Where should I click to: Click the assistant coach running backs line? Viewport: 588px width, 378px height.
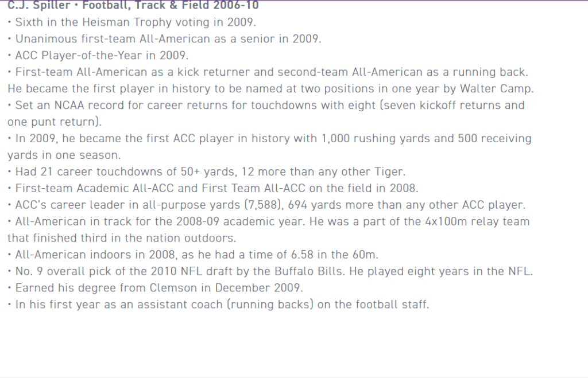218,304
